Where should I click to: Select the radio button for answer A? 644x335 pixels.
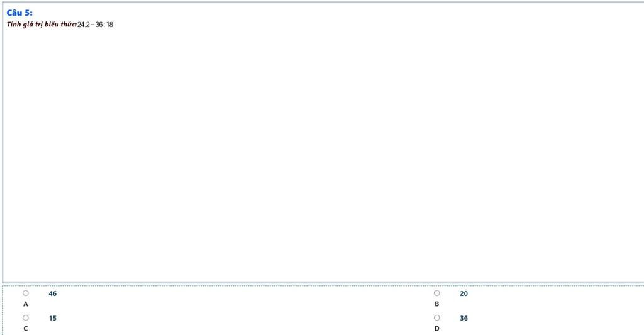pos(25,293)
